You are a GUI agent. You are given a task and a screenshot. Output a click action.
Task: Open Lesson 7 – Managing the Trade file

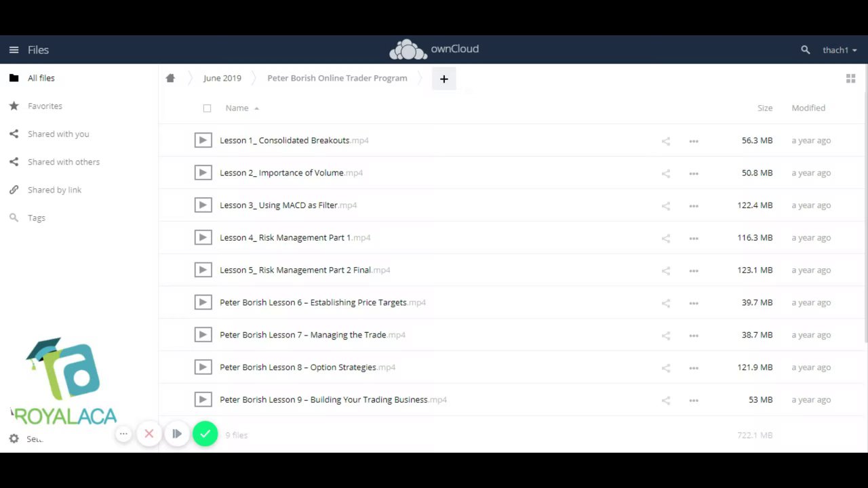pos(313,335)
